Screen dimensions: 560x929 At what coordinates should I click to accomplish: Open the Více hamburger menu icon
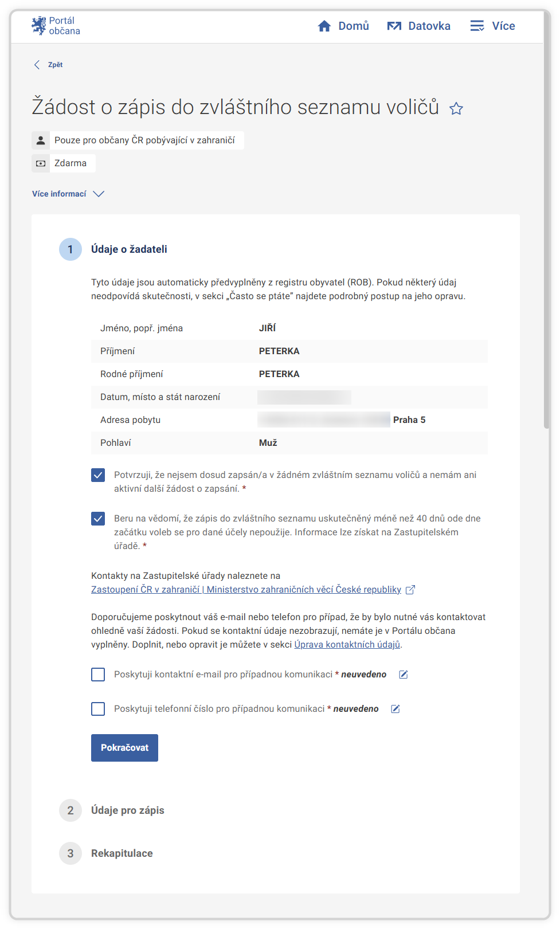pos(477,26)
